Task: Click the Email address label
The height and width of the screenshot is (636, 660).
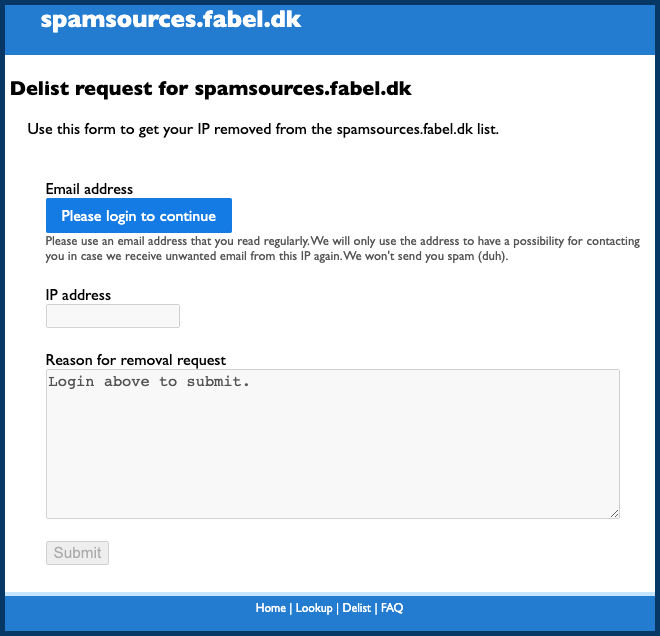Action: (x=89, y=189)
